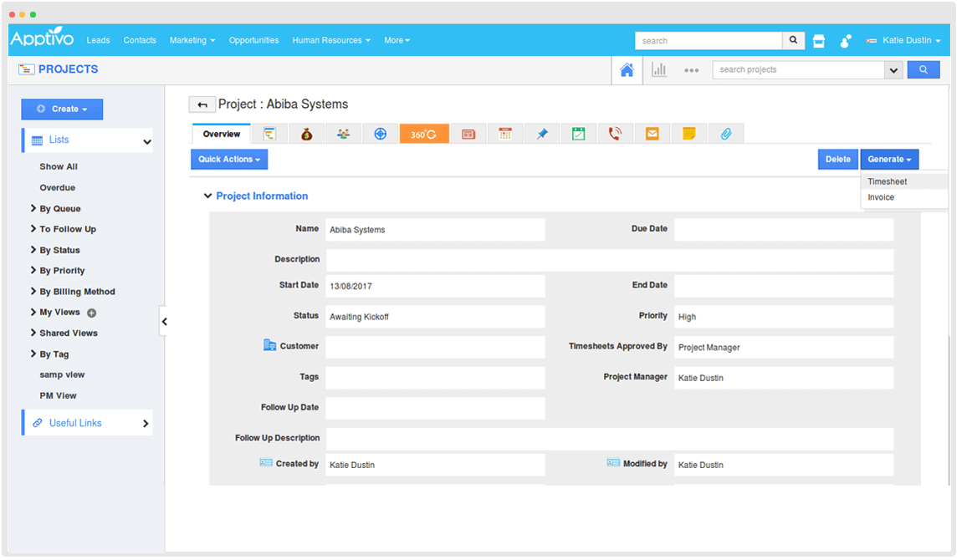Open the bar chart reports icon
Viewport: 962px width, 560px height.
(659, 70)
